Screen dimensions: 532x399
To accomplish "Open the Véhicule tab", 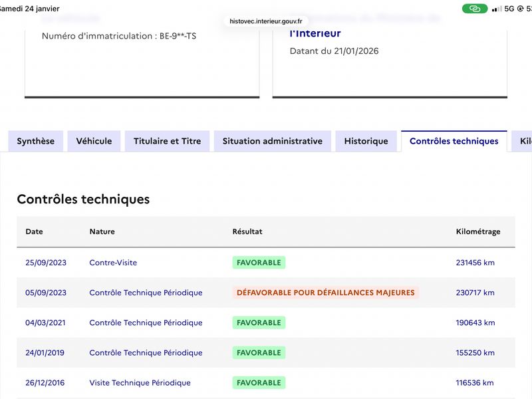I will (94, 141).
